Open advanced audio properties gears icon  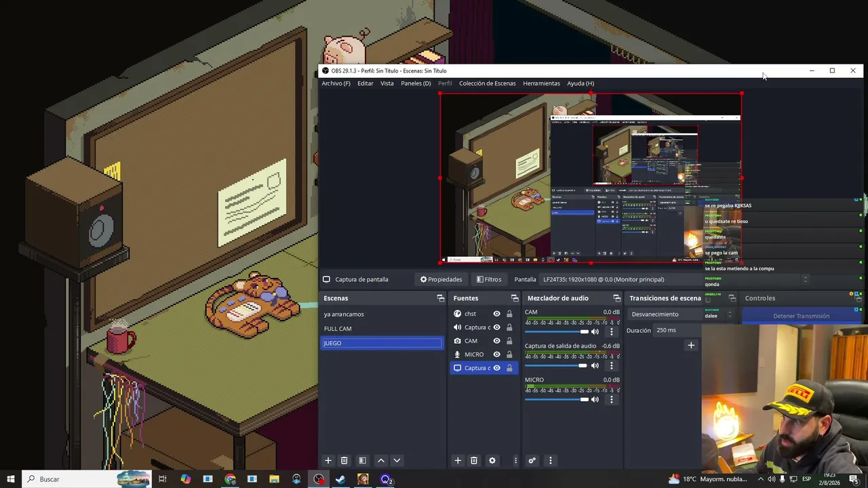(532, 460)
